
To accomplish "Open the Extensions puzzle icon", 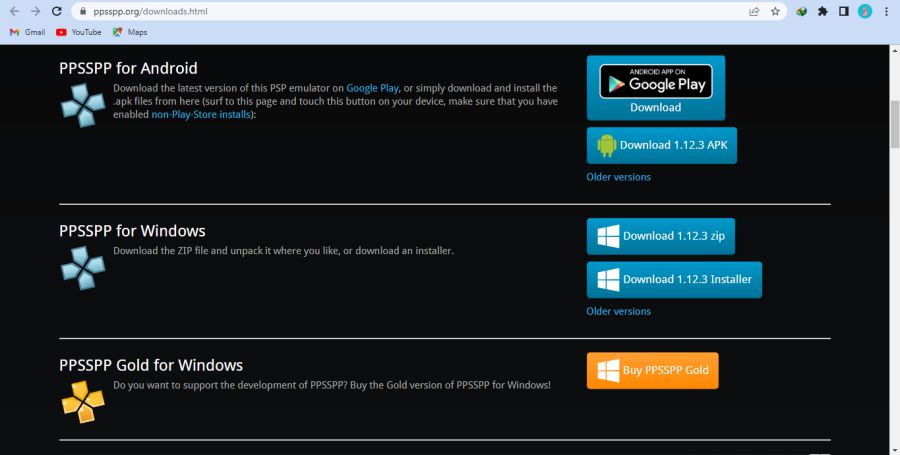I will tap(823, 11).
